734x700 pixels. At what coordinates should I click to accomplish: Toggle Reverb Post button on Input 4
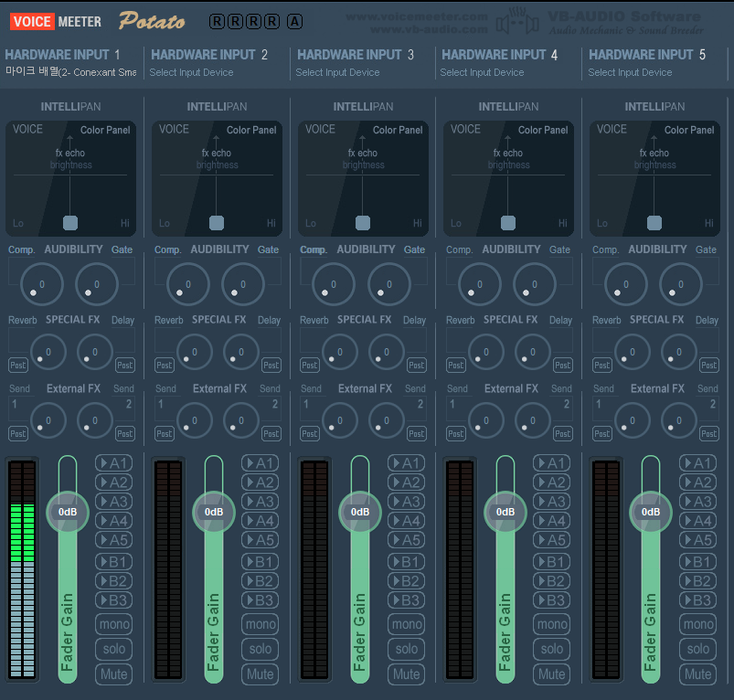[456, 365]
